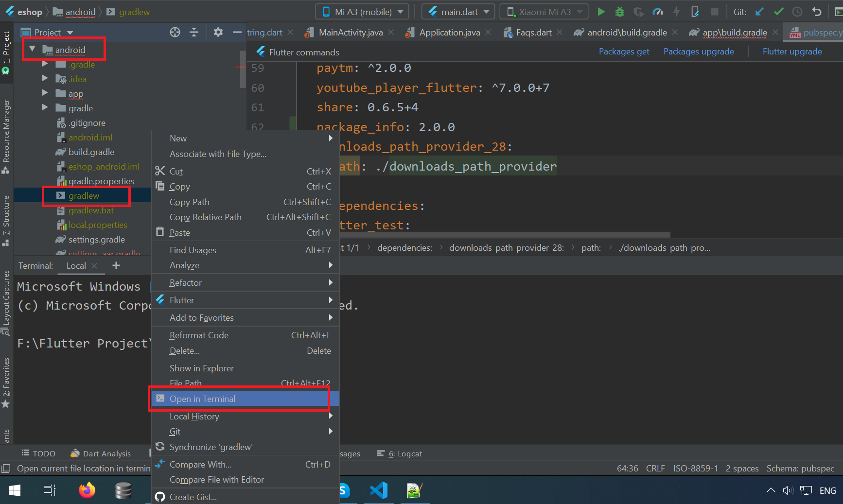Click the Packages get link

(x=624, y=52)
